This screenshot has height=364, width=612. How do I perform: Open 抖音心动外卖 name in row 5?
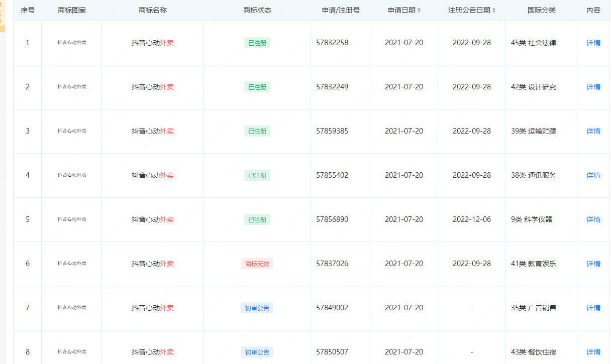pos(153,219)
